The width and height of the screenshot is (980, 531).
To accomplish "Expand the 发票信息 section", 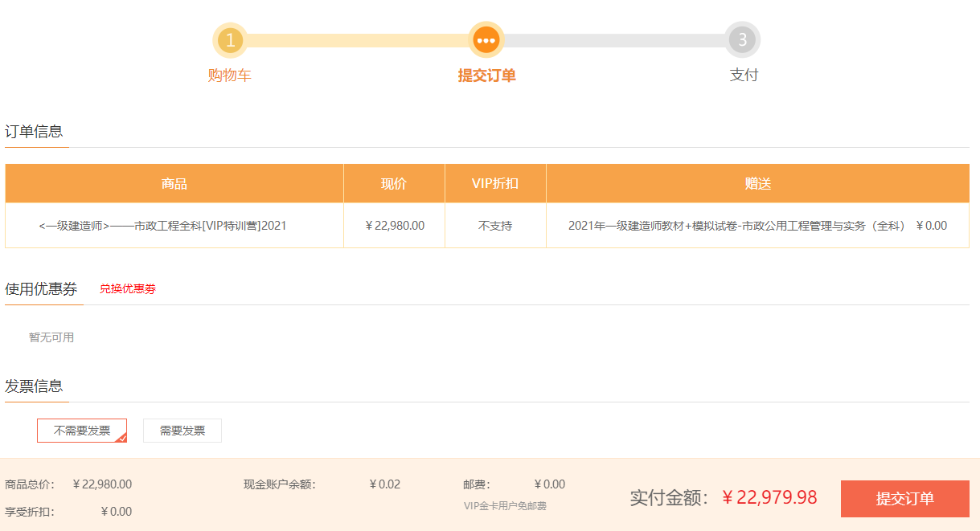I will click(36, 386).
